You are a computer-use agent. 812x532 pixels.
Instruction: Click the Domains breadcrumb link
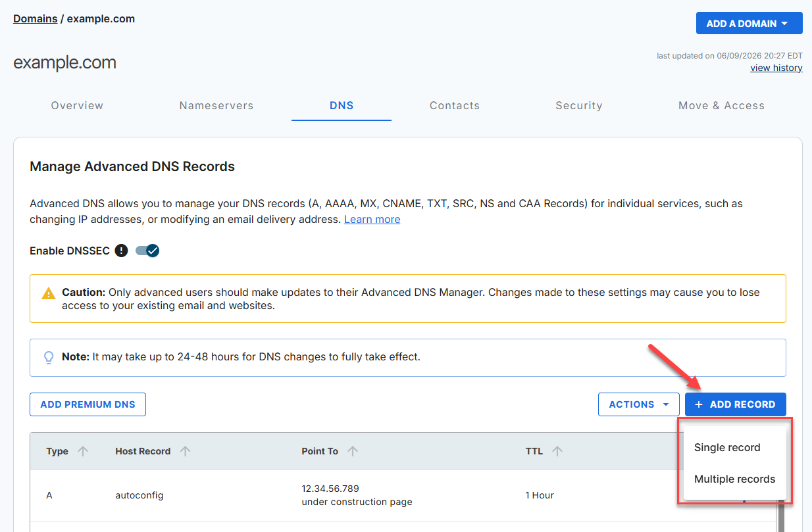(x=36, y=18)
